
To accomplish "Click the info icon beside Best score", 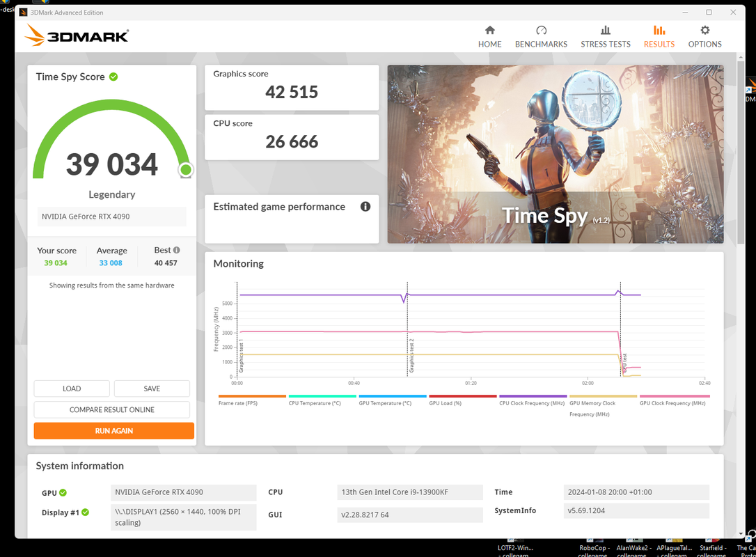I will click(176, 250).
